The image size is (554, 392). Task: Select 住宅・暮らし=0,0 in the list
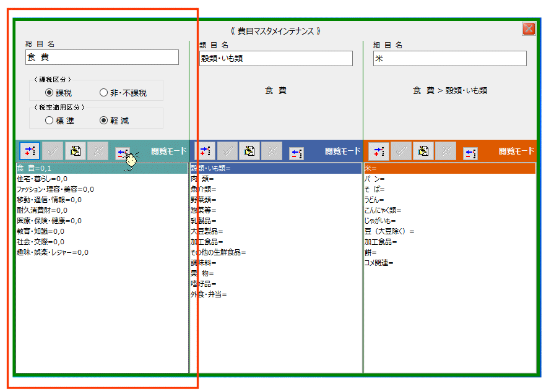click(x=102, y=179)
